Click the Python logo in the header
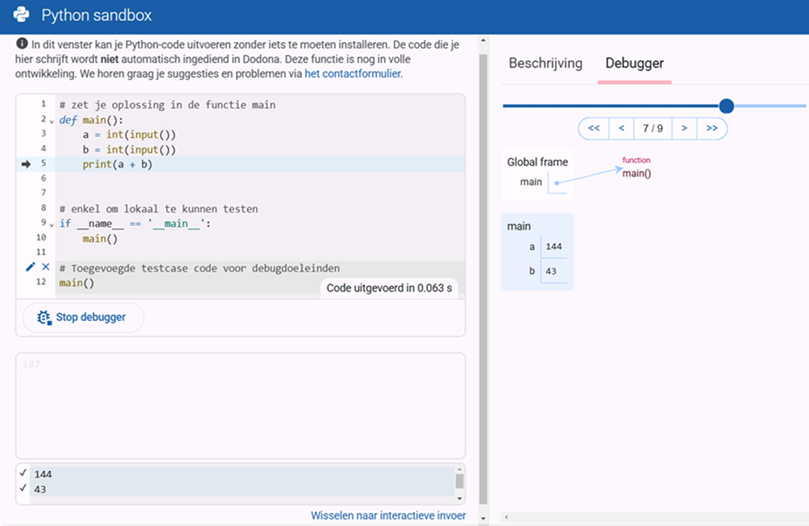The image size is (809, 526). [21, 15]
